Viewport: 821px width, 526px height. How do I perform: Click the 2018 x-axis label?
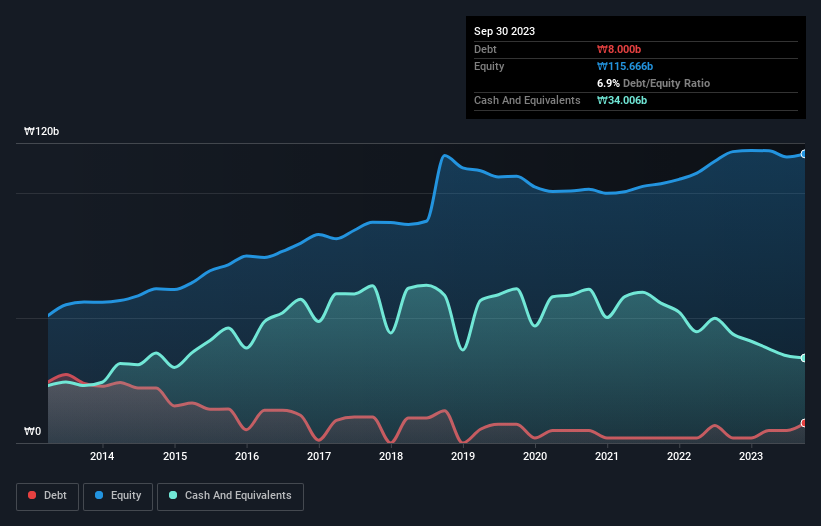pyautogui.click(x=391, y=456)
